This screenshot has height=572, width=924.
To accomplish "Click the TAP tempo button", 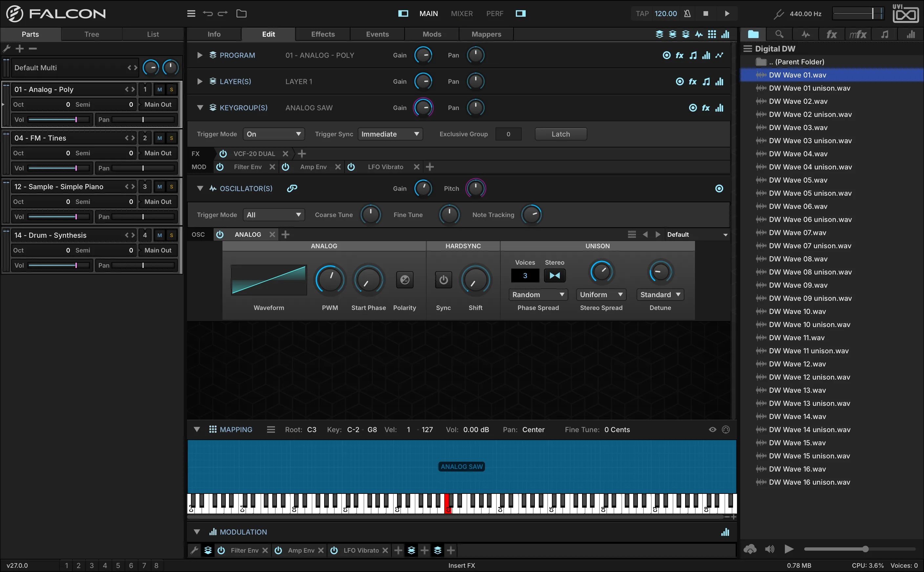I will (642, 13).
